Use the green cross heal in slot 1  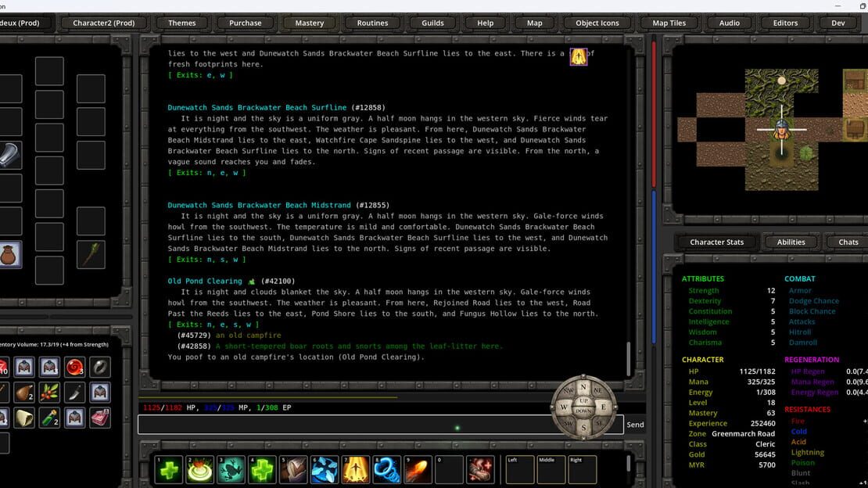[x=169, y=470]
